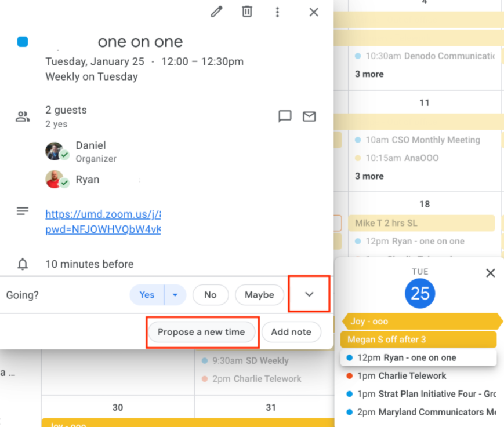
Task: Select Daniel's avatar photo
Action: 55,151
